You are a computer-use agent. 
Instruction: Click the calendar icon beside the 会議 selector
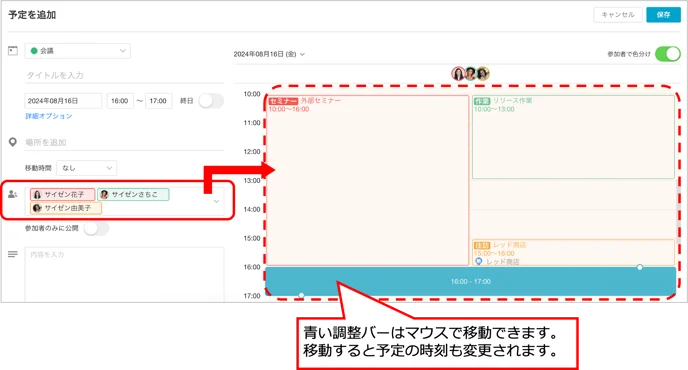point(13,50)
